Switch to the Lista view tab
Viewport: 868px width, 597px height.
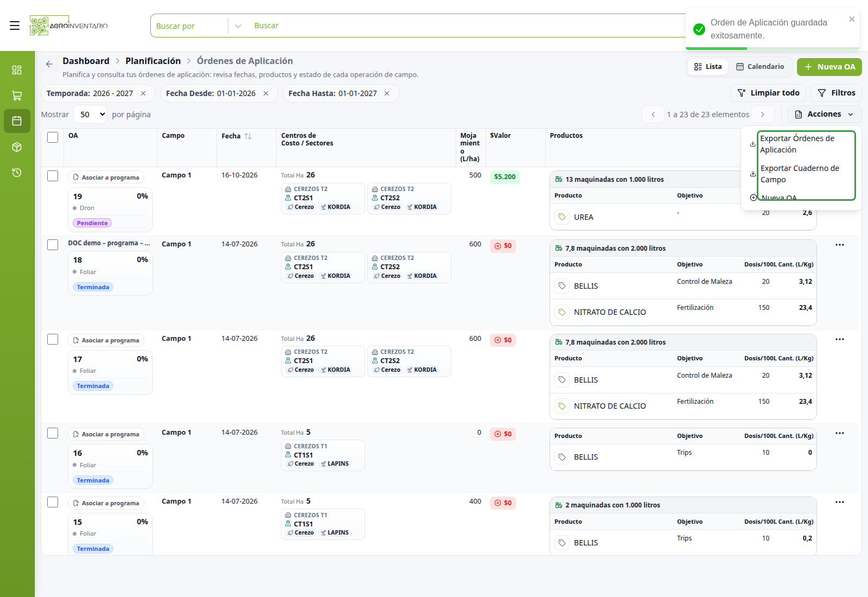[x=709, y=67]
